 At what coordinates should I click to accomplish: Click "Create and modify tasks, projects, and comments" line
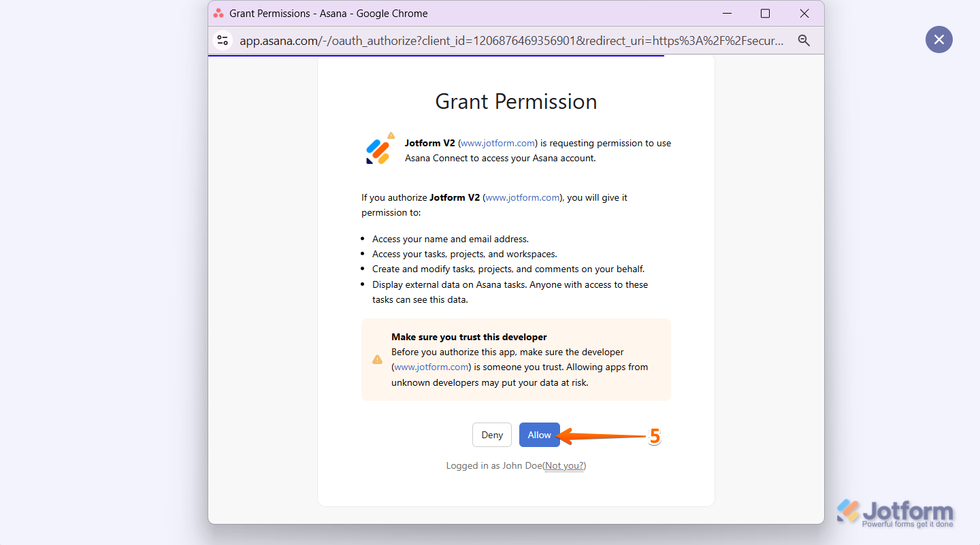click(508, 269)
